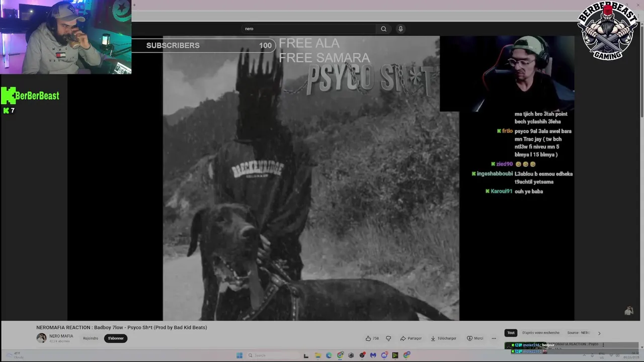Select the 'Tout' filter chip
Screen dimensions: 644x362
tap(511, 333)
